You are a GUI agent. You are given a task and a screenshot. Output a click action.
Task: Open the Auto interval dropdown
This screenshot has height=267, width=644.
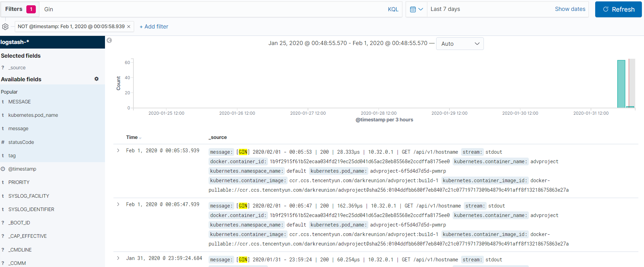(460, 44)
